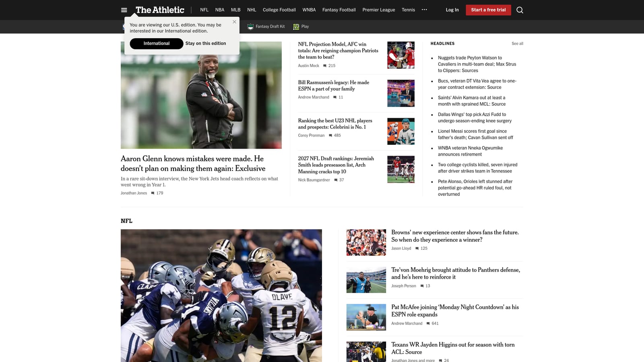Open Pete Alonso Orioles headline
Screen dimensions: 644x362
point(475,188)
